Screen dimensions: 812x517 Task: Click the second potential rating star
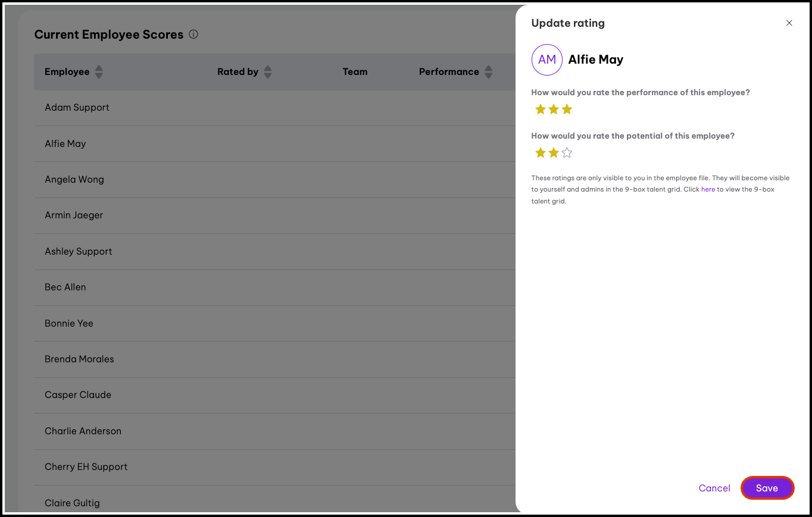(x=554, y=153)
